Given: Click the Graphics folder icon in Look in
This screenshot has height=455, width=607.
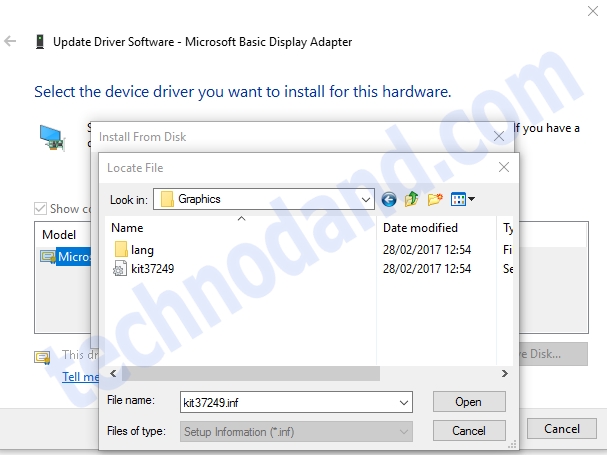Looking at the screenshot, I should point(167,199).
